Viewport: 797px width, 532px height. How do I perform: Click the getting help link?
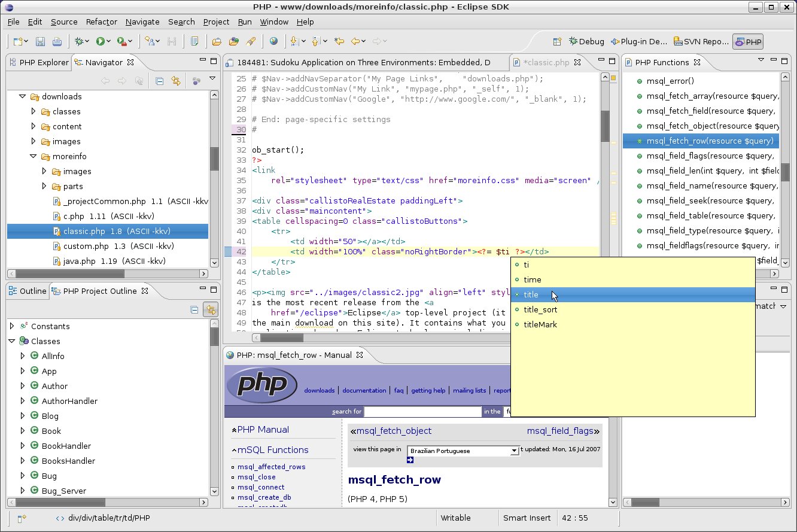[428, 390]
